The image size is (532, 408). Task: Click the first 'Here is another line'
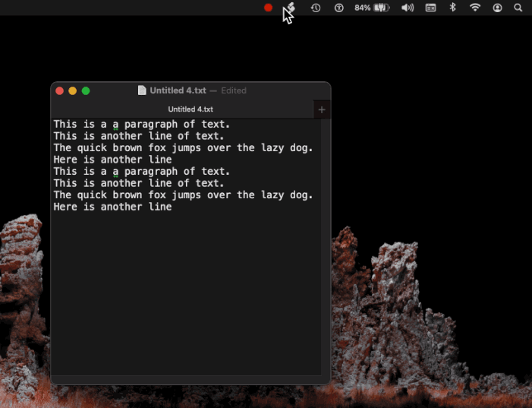[x=112, y=160]
